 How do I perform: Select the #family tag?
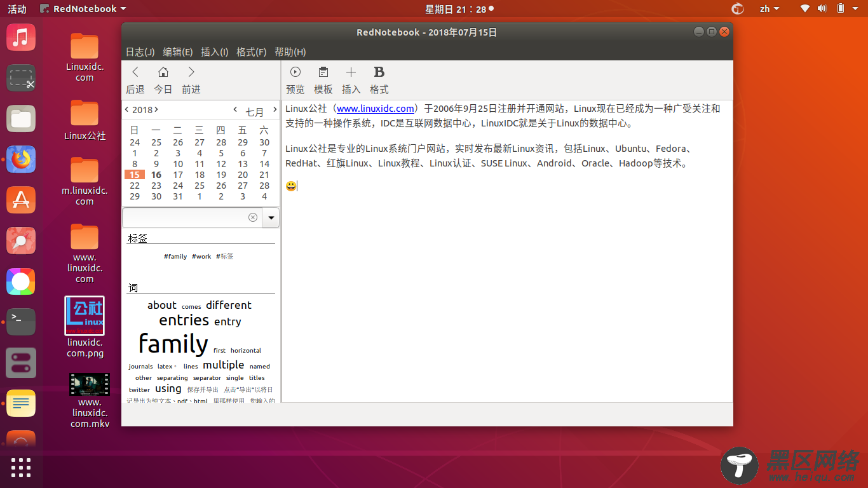click(175, 257)
